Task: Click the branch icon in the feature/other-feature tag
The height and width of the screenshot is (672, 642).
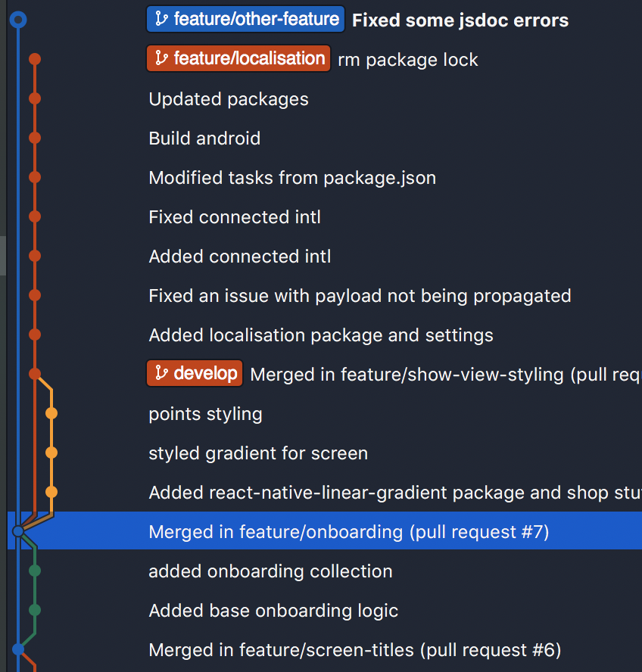Action: tap(162, 19)
